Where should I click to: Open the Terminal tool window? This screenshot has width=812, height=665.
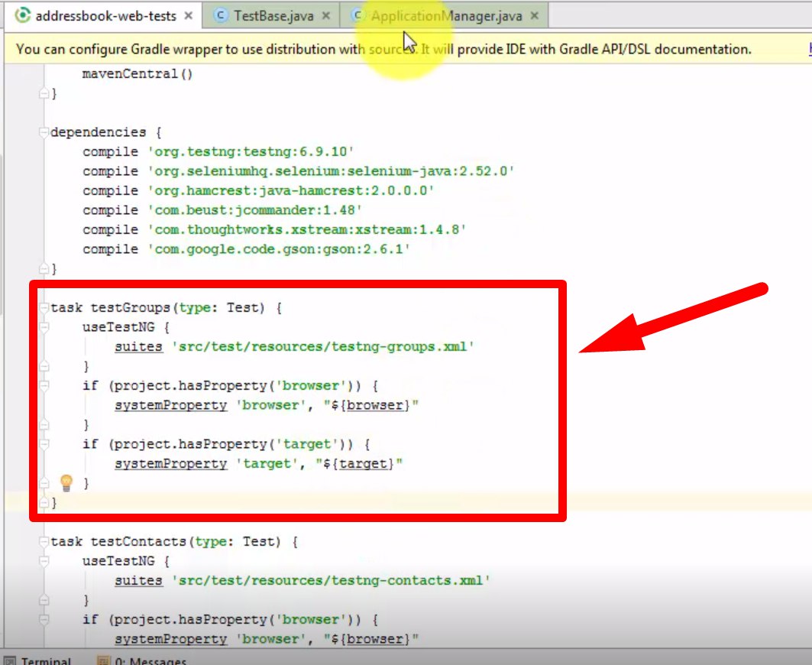tap(37, 660)
